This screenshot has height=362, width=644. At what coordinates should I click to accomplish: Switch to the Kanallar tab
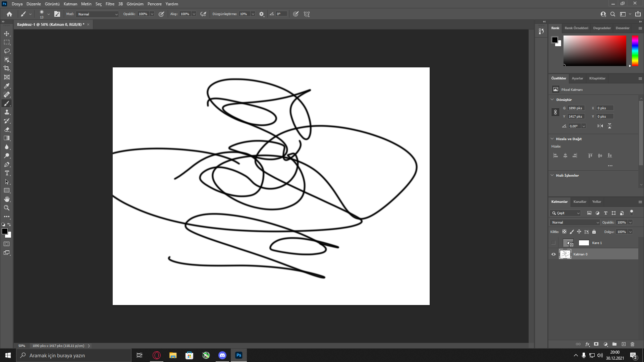[580, 201]
